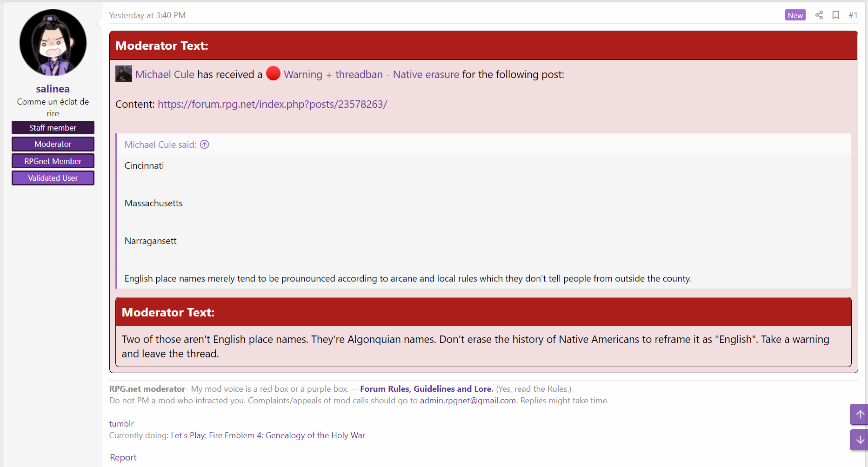Click the RPGnet Member banner
Image resolution: width=868 pixels, height=467 pixels.
pos(53,161)
